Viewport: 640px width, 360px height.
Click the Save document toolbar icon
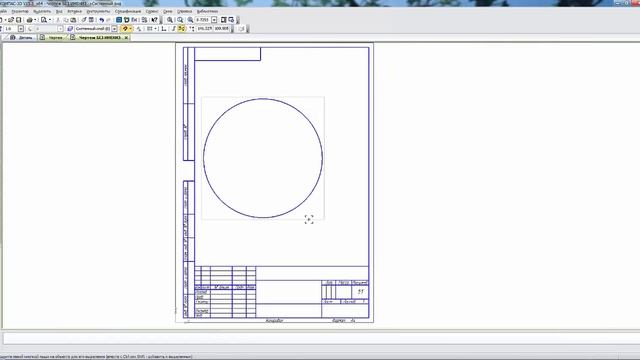(x=18, y=20)
